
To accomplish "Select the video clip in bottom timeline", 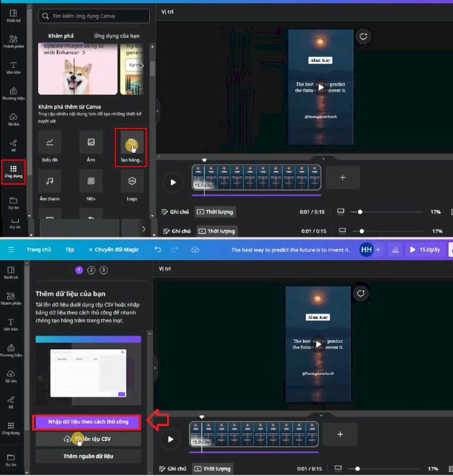I will pos(254,434).
